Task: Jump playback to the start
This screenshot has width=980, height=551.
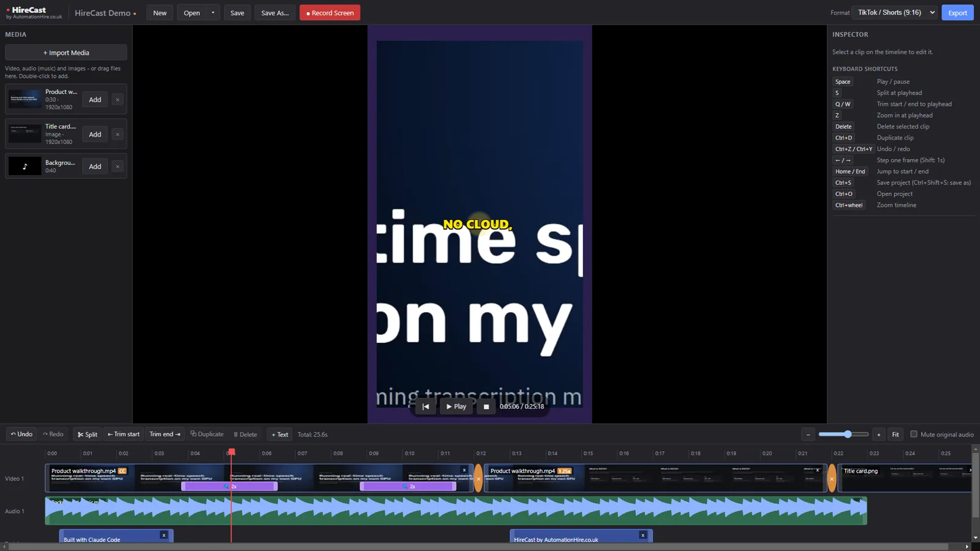Action: tap(426, 407)
